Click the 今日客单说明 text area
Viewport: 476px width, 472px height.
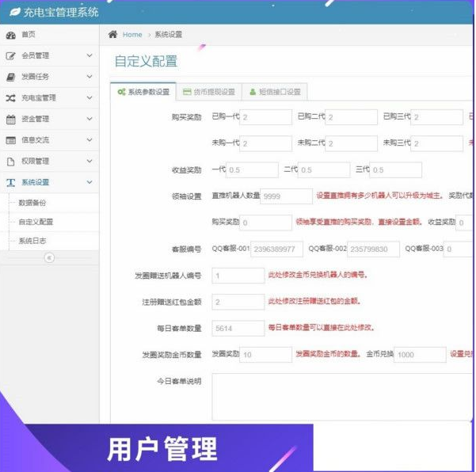tap(342, 397)
